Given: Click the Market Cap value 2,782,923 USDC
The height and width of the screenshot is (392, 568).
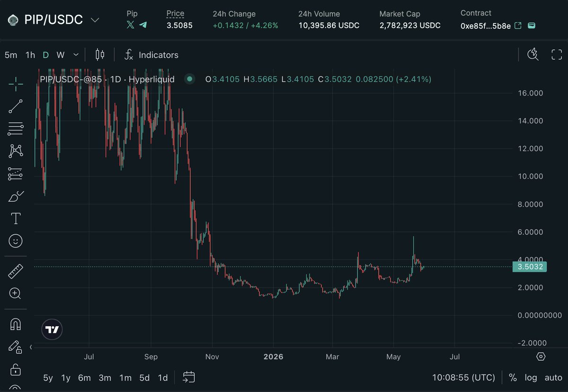Looking at the screenshot, I should pyautogui.click(x=410, y=26).
